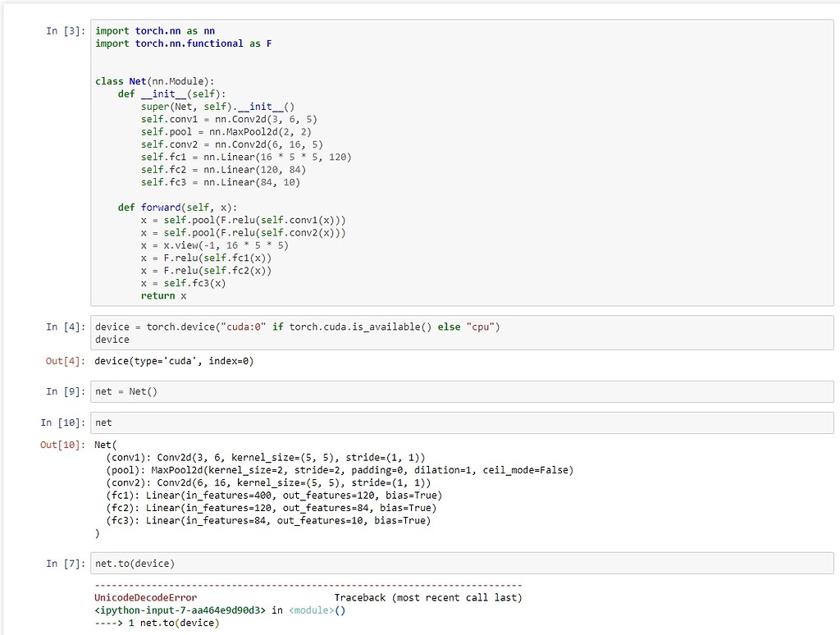Click the In [4] prompt label
The height and width of the screenshot is (635, 840).
(65, 327)
